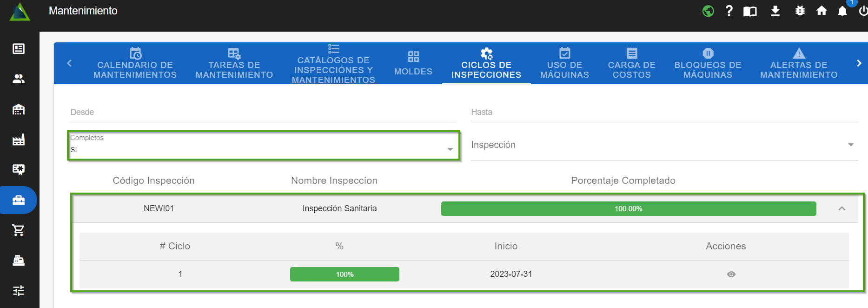Click the bug report icon
Image resolution: width=868 pixels, height=308 pixels.
(x=800, y=11)
